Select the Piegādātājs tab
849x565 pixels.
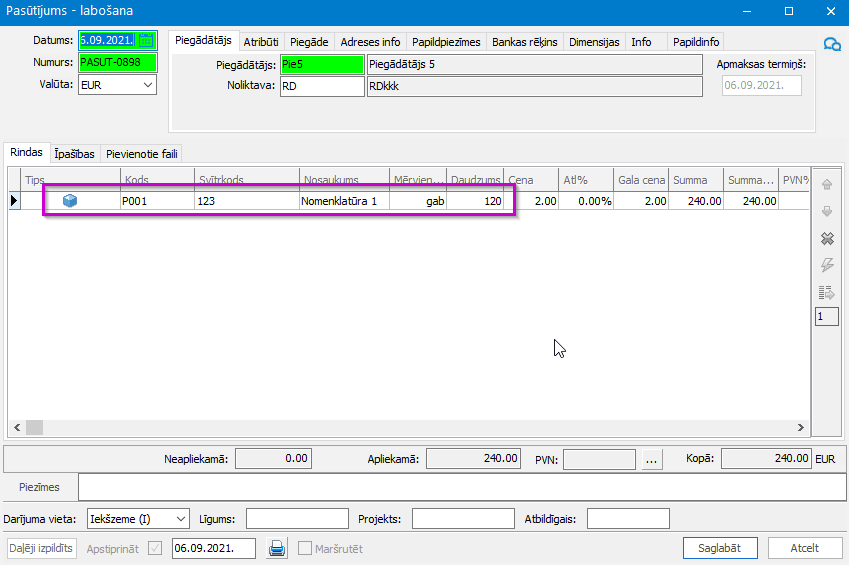(x=204, y=41)
